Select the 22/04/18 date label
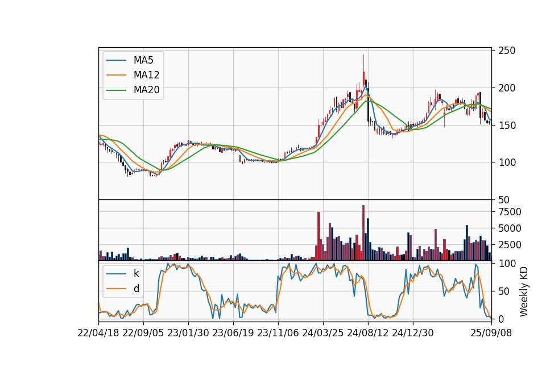 tap(98, 333)
